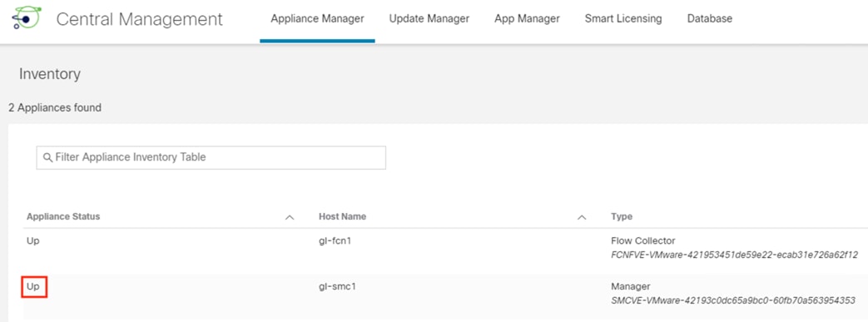Select the Database tab
The image size is (868, 322).
pyautogui.click(x=710, y=19)
